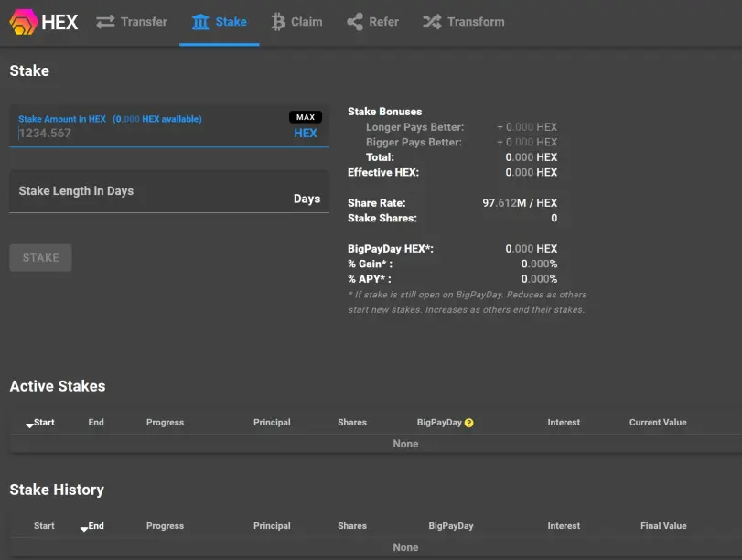This screenshot has width=742, height=560.
Task: Switch to the Stake tab
Action: tap(219, 22)
